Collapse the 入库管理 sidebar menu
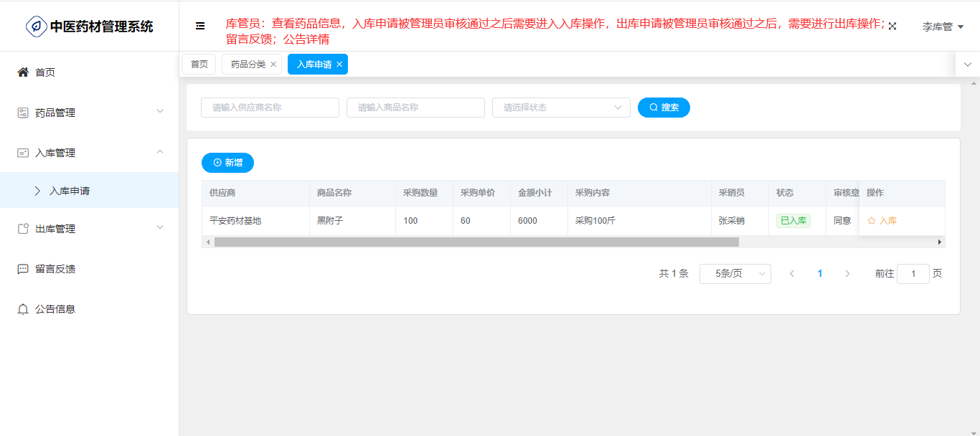 (x=89, y=153)
